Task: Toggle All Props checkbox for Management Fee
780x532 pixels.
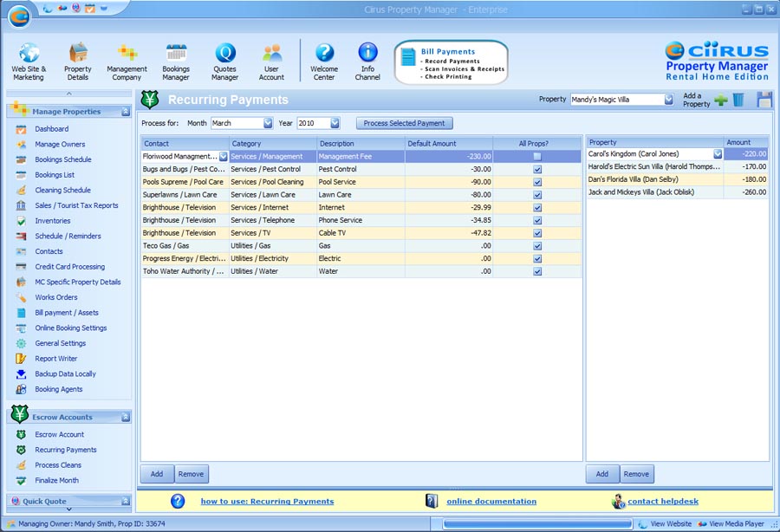Action: click(x=537, y=157)
